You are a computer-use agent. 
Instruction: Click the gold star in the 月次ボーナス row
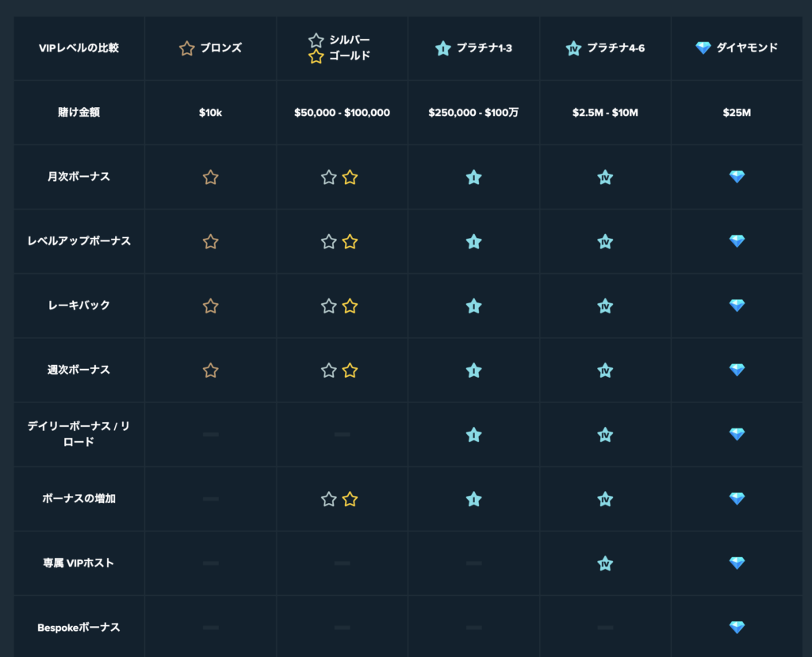[x=350, y=177]
